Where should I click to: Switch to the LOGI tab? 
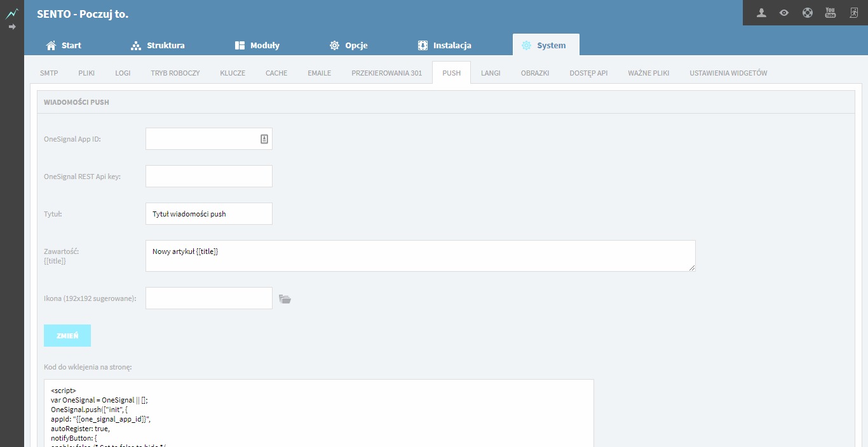123,73
